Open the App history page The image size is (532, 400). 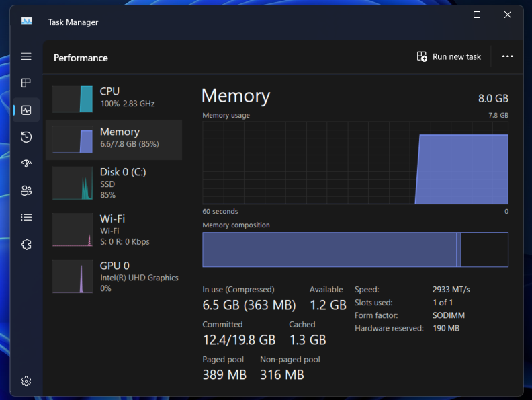pyautogui.click(x=26, y=137)
